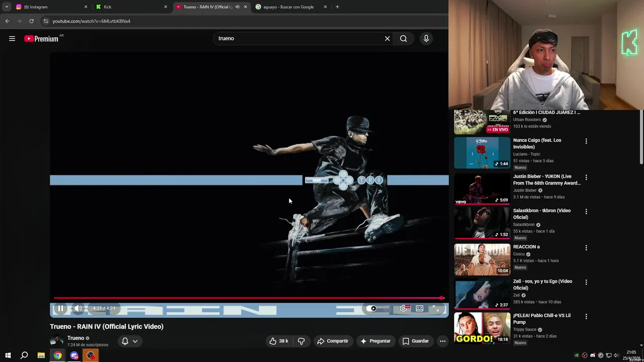Close the Kick browser tab

pyautogui.click(x=166, y=7)
